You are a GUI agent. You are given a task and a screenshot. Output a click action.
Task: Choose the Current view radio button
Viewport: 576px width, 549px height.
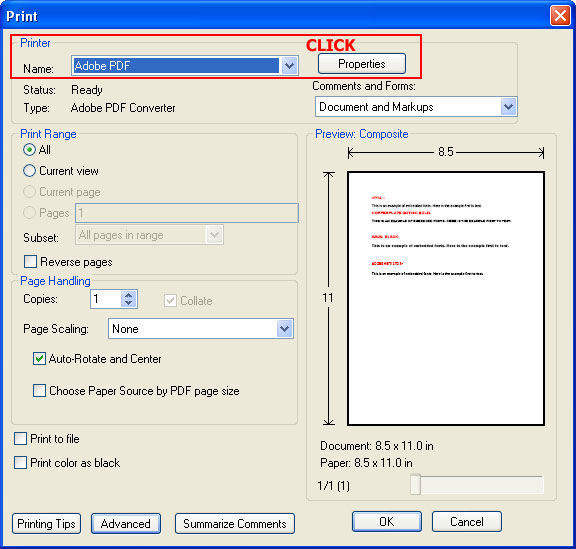[x=29, y=171]
